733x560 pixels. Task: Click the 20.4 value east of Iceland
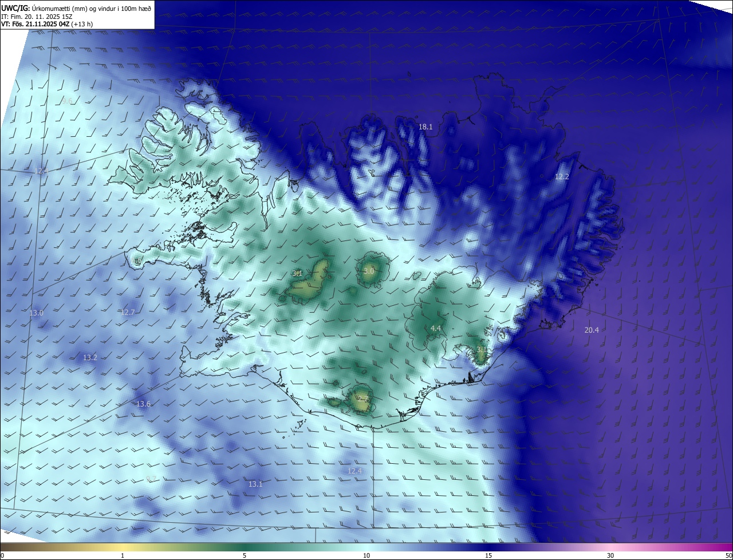592,330
